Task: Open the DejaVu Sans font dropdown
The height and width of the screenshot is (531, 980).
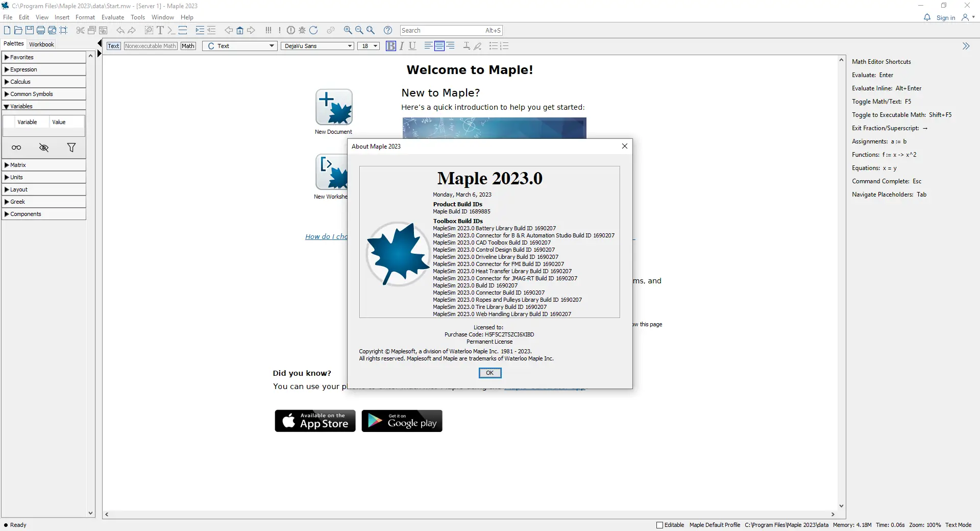Action: [x=317, y=46]
